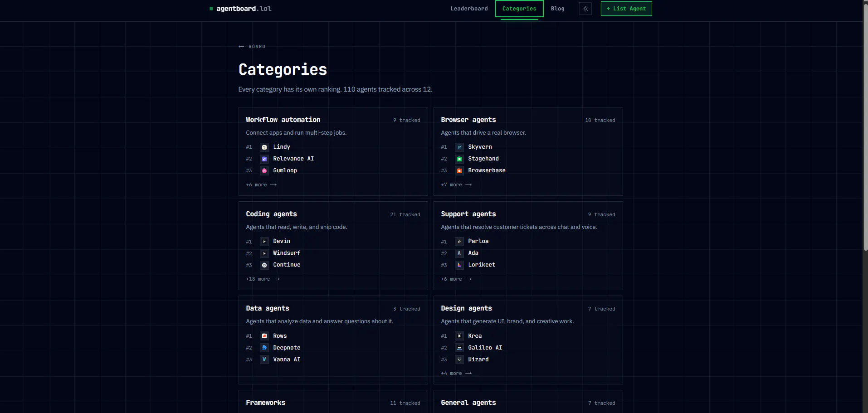868x413 pixels.
Task: Click the + List Agent button
Action: 626,9
